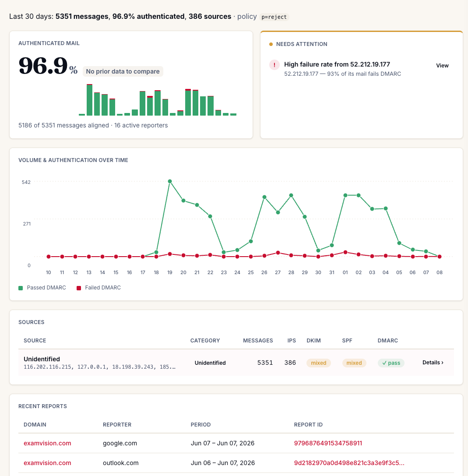468x476 pixels.
Task: Open examvision.com link in the google.com report row
Action: (47, 443)
